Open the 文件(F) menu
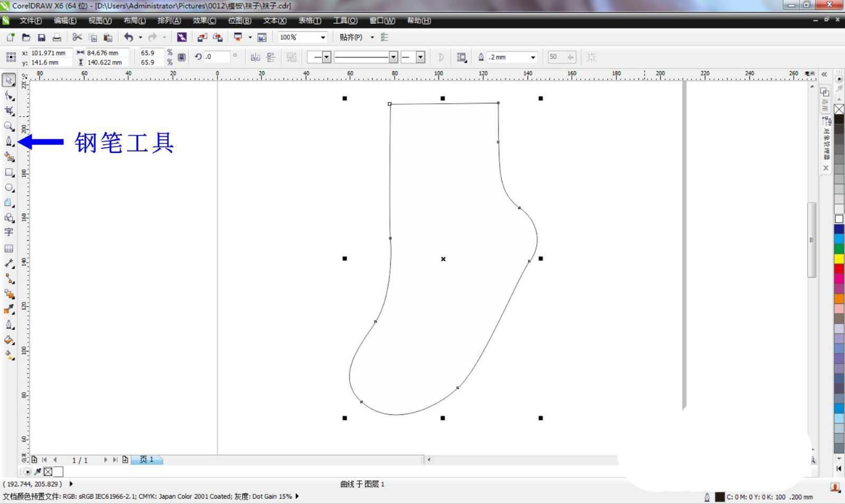 coord(29,21)
